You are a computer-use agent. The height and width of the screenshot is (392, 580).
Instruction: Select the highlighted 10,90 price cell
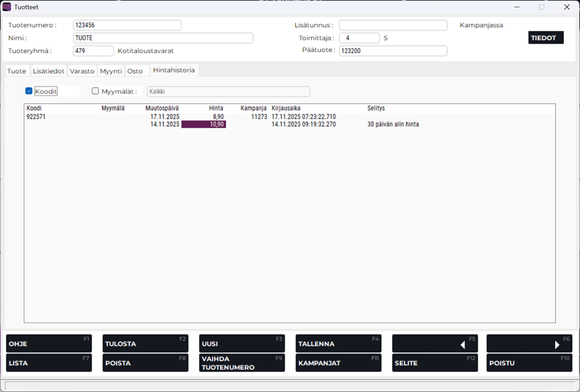pos(203,124)
